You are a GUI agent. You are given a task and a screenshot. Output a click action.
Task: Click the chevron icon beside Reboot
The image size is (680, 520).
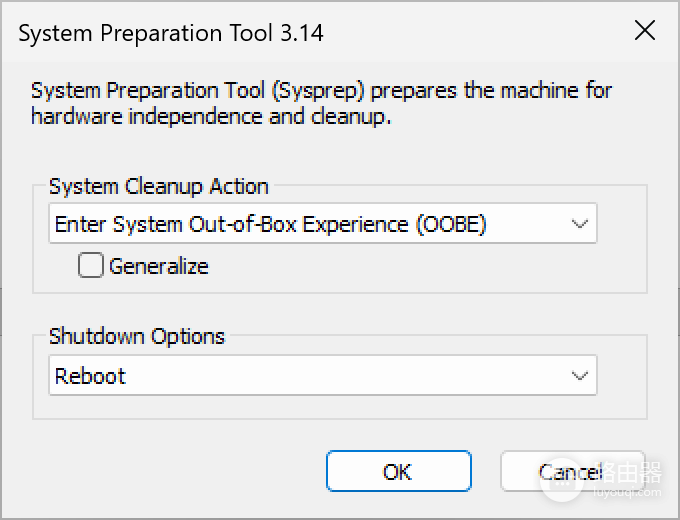coord(579,375)
